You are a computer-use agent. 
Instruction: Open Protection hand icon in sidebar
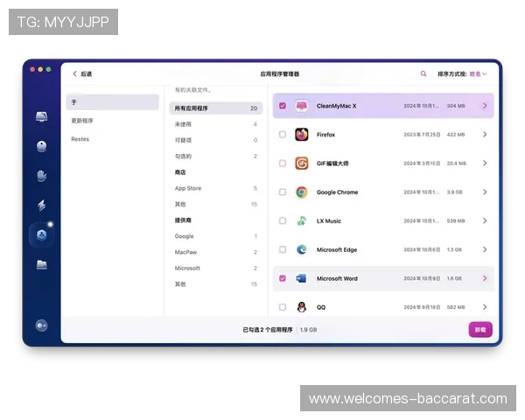tap(41, 176)
